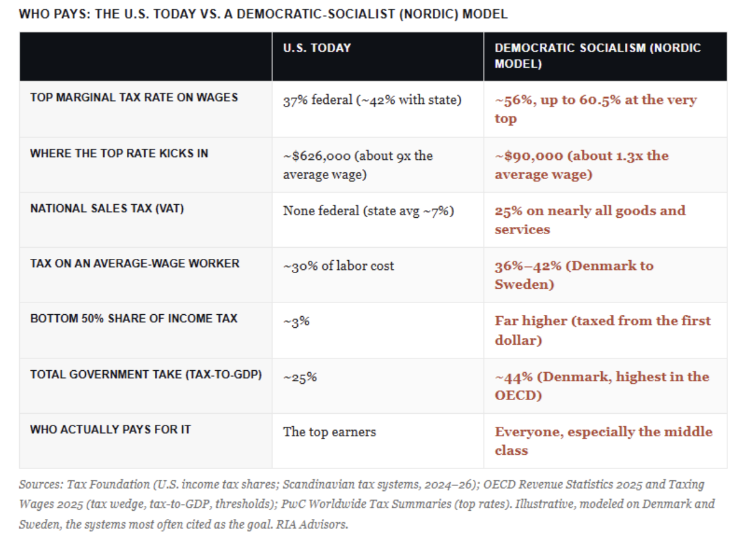This screenshot has height=560, width=756.
Task: Click the '36%–42% (Denmark to Sweden)' cell
Action: (574, 275)
